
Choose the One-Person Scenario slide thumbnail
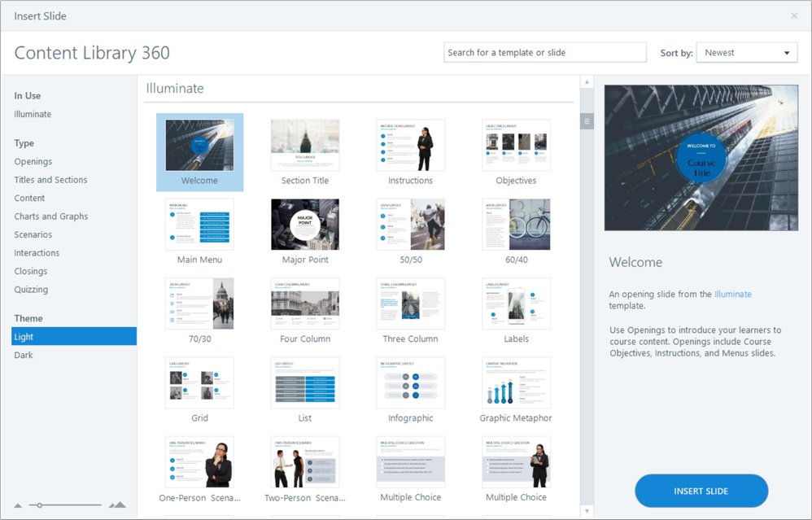(x=199, y=462)
